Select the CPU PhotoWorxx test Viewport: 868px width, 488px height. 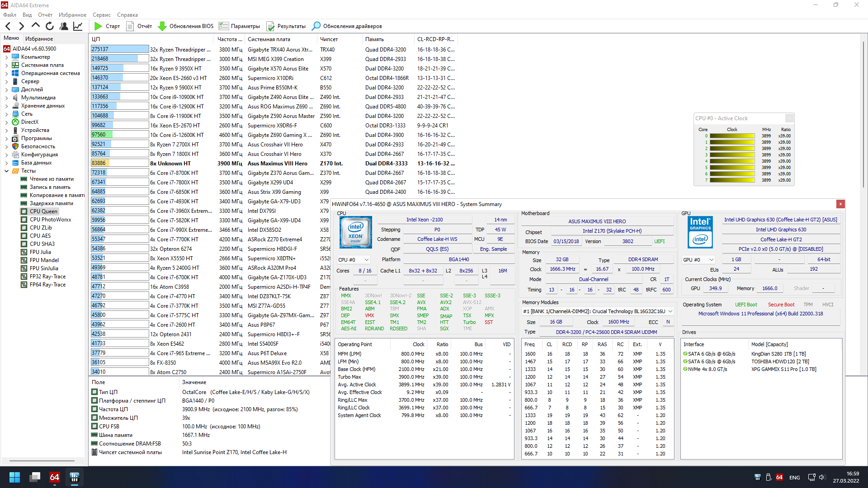tap(50, 220)
